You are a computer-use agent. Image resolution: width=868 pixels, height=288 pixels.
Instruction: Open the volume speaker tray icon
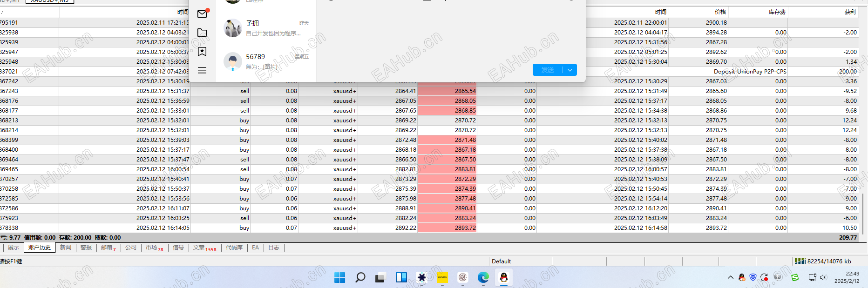(x=823, y=277)
